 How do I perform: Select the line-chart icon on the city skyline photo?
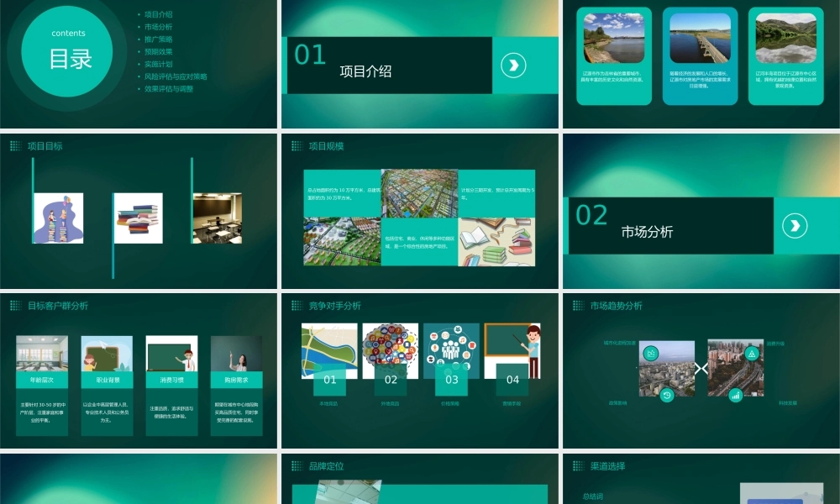point(651,354)
